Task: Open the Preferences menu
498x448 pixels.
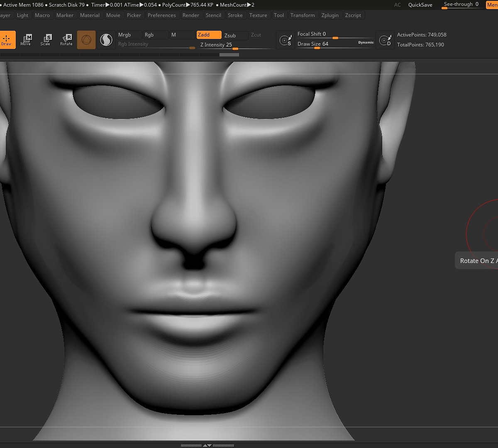Action: point(162,15)
